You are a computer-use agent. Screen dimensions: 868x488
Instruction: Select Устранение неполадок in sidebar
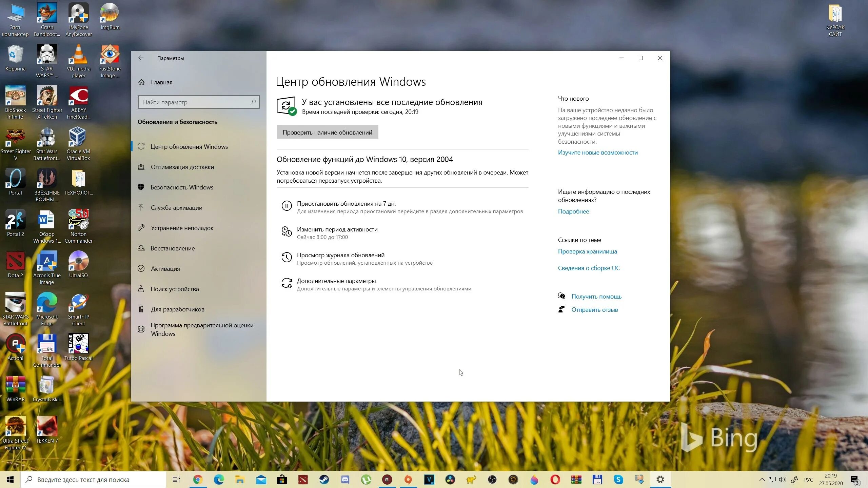182,228
